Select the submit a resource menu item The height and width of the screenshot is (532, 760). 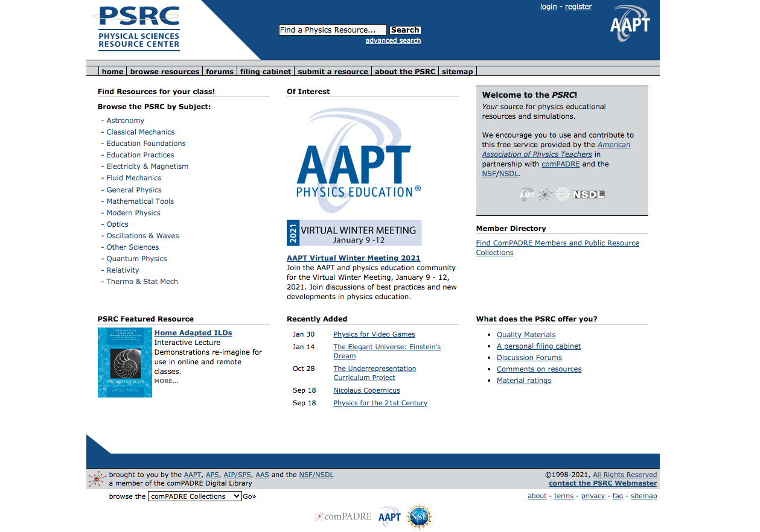point(333,71)
